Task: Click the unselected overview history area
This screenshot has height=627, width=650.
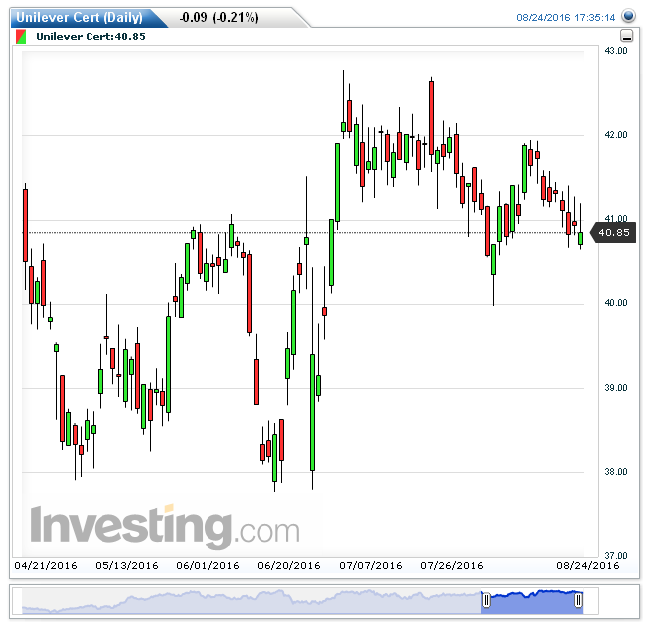Action: tap(252, 601)
